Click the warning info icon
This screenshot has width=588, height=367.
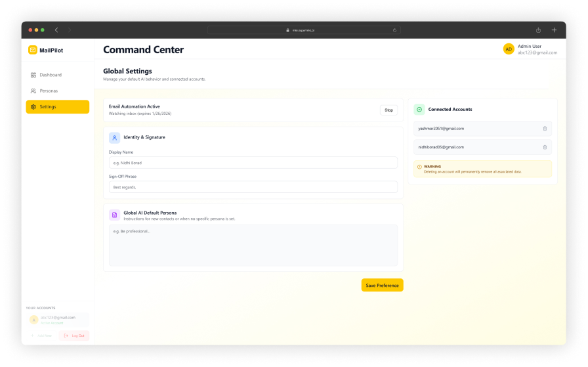[x=419, y=167]
